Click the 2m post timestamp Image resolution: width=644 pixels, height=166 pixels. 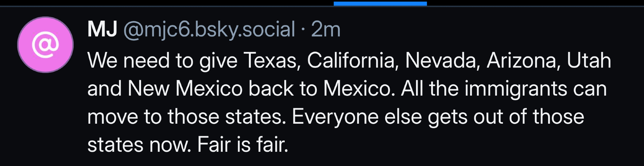coord(326,29)
